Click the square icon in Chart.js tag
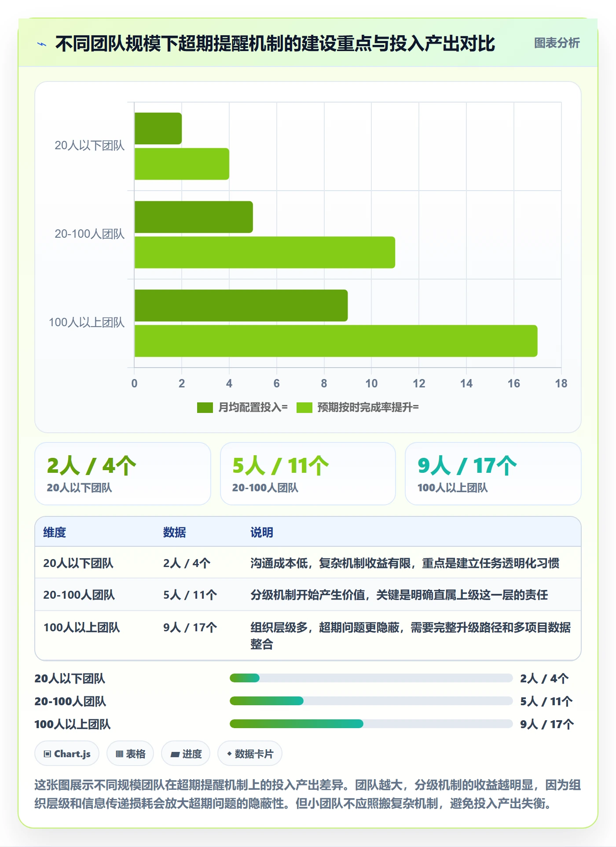616x847 pixels. tap(47, 754)
